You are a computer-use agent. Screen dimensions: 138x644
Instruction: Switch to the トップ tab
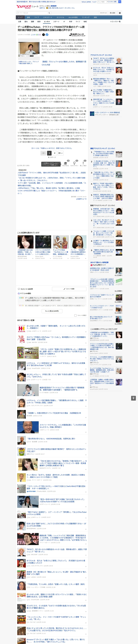21,17
